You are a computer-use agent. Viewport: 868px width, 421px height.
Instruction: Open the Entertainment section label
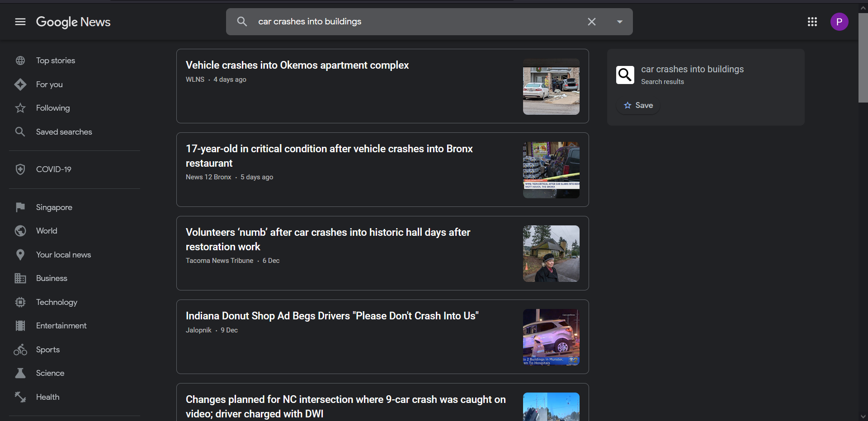(61, 326)
